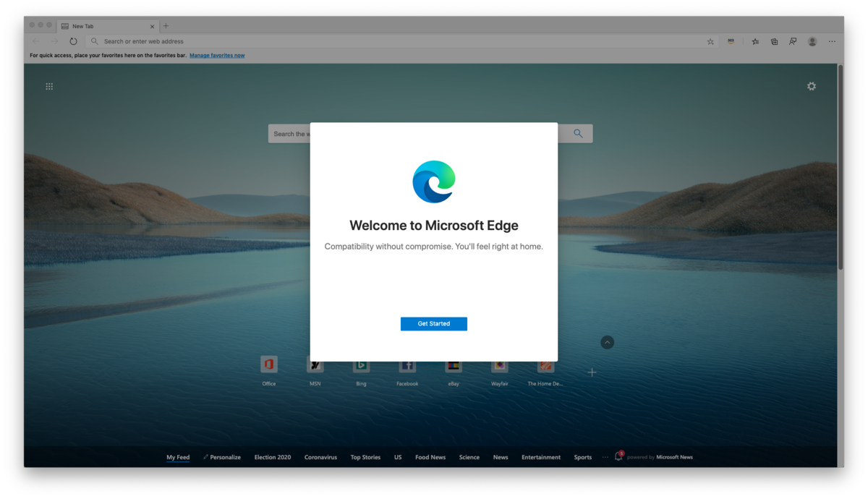
Task: Open the Favorites list icon
Action: [755, 41]
